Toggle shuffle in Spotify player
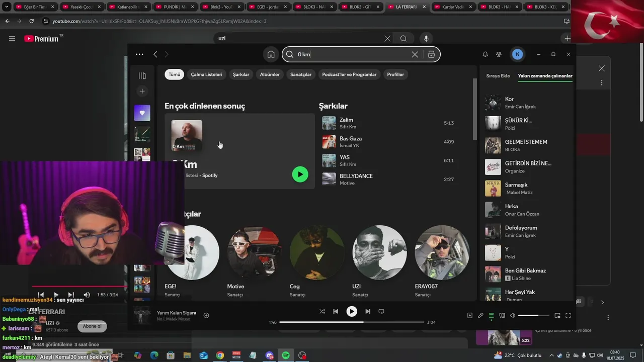 322,311
